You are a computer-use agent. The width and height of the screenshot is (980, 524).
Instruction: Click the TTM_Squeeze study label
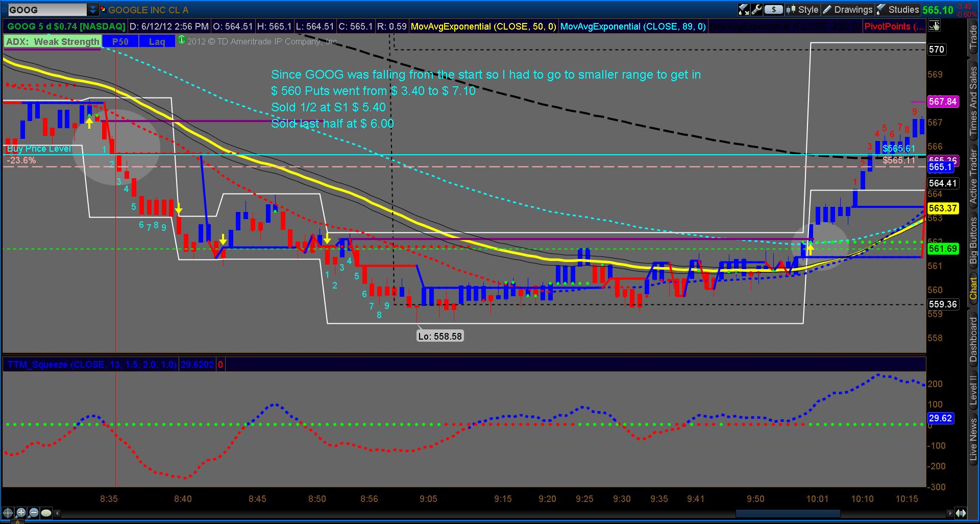[91, 365]
